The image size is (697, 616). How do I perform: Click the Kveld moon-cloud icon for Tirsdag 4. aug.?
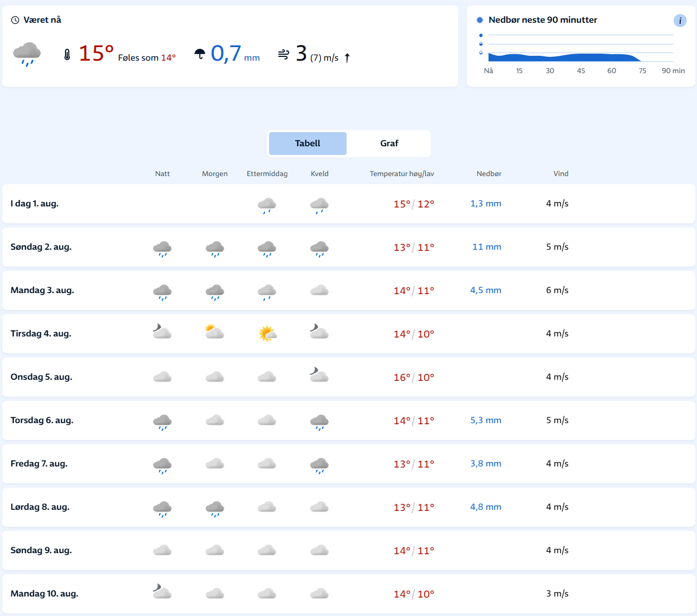(319, 331)
